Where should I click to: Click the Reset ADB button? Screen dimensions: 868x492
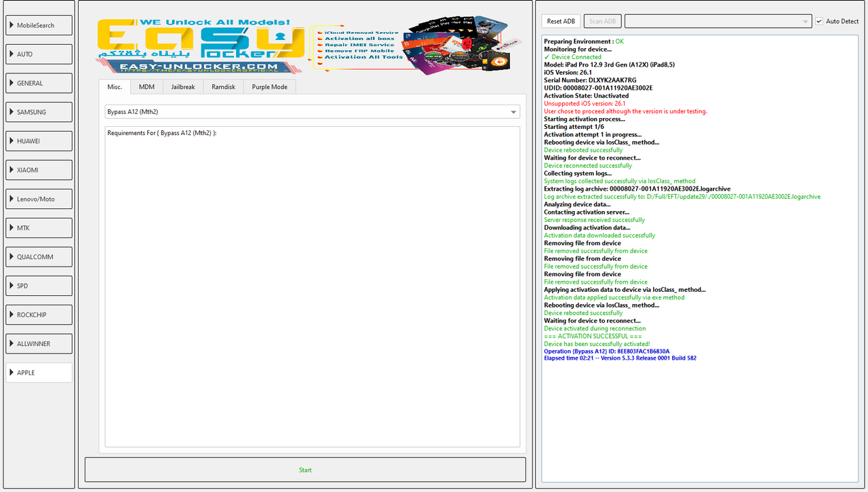point(561,21)
